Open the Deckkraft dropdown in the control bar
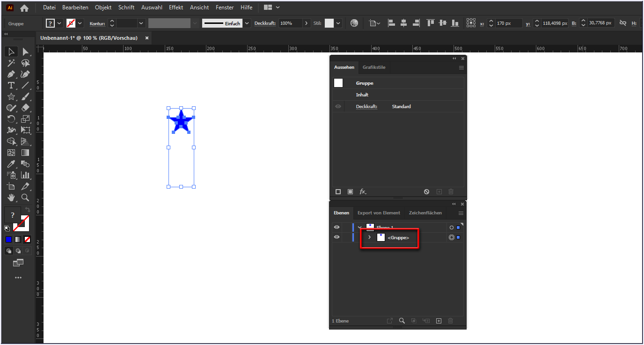 [x=307, y=23]
